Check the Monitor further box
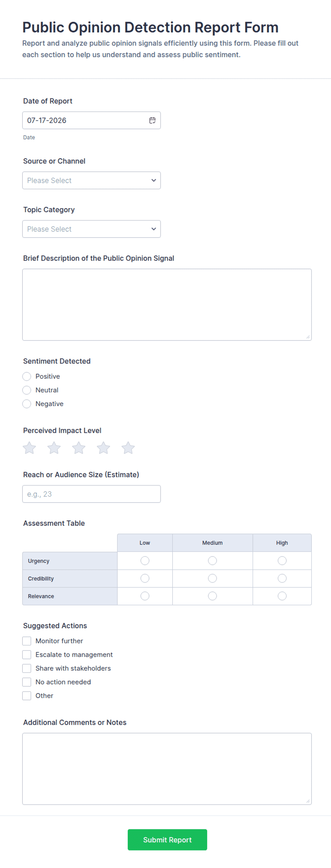 click(27, 641)
